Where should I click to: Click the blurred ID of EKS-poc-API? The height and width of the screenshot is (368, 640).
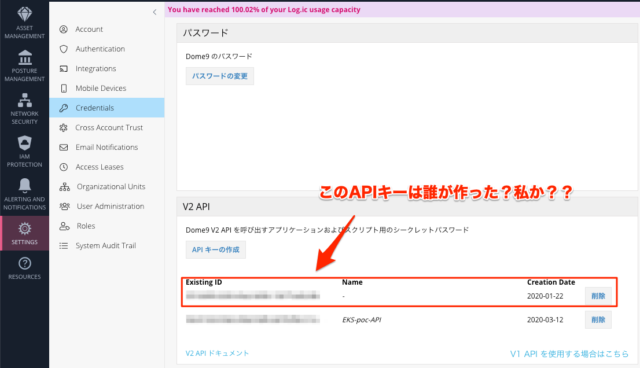pos(253,319)
